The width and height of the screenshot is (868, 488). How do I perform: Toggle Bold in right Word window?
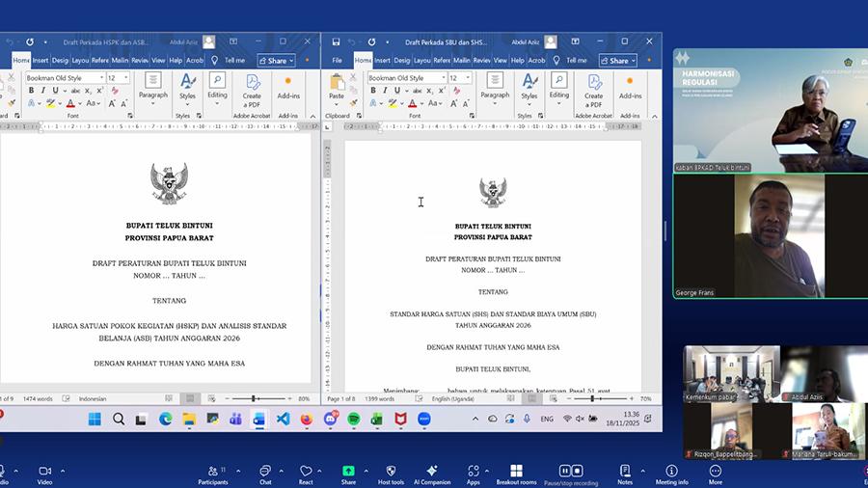click(373, 91)
